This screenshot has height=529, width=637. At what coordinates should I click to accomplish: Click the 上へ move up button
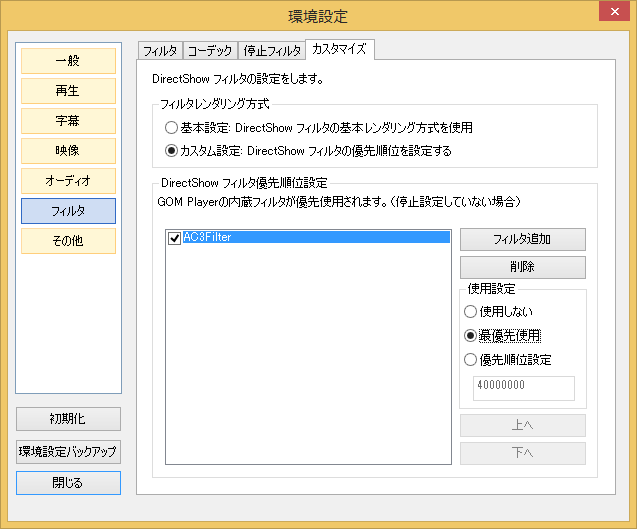[523, 425]
